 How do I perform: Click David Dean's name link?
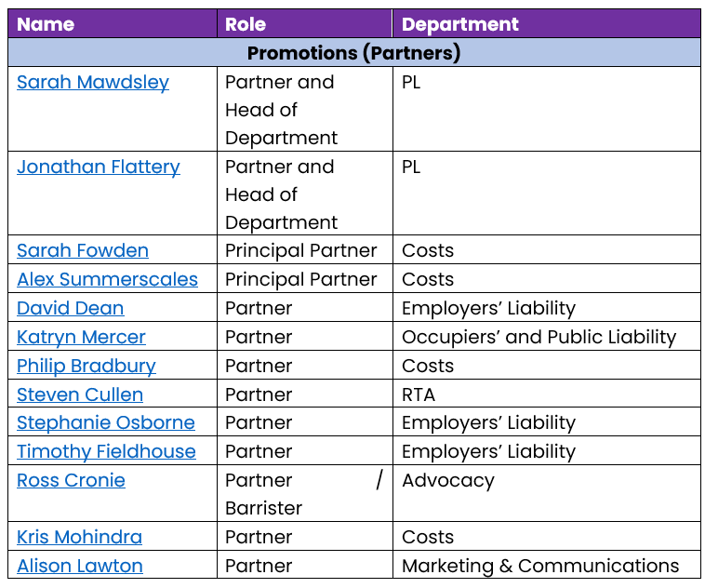(71, 308)
